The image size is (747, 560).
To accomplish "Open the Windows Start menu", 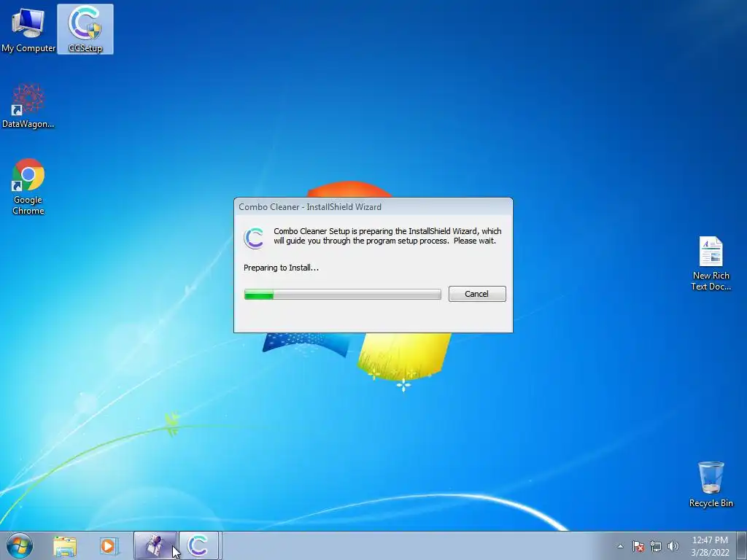I will pyautogui.click(x=20, y=545).
